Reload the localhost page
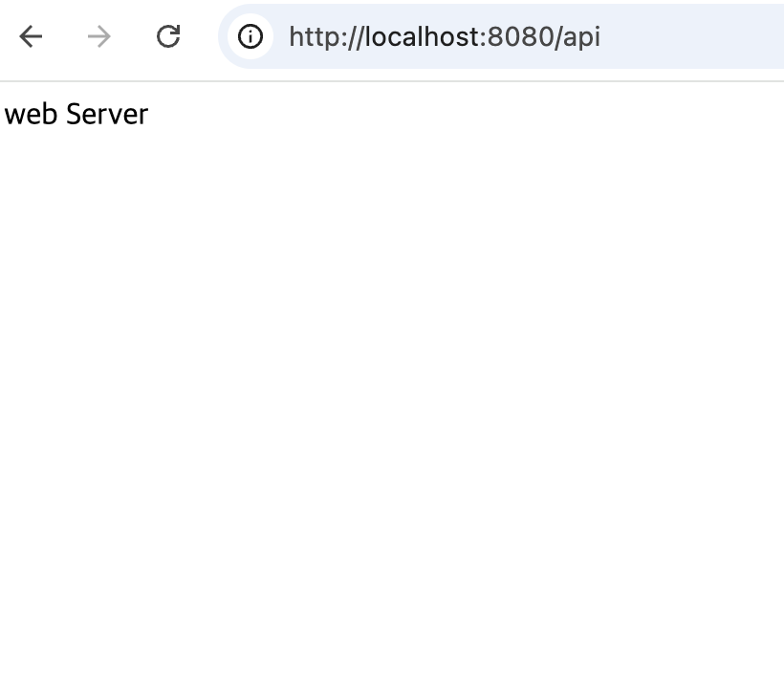The image size is (784, 673). [x=168, y=36]
